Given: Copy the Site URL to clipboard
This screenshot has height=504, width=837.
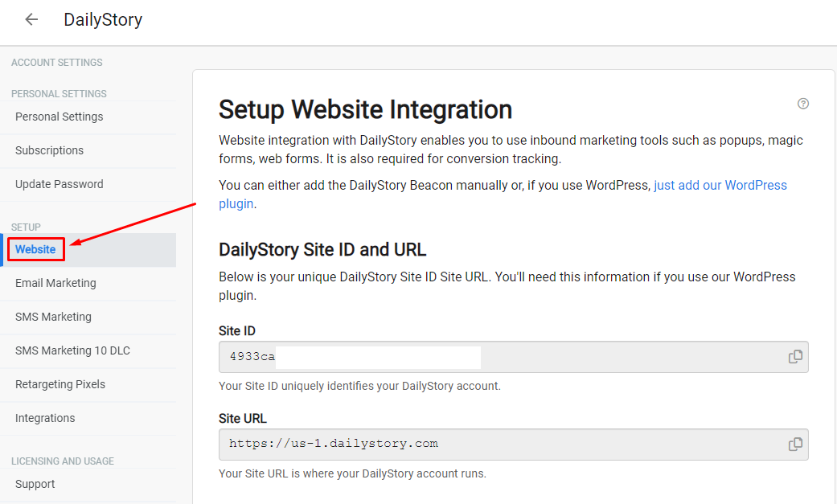Looking at the screenshot, I should 795,445.
